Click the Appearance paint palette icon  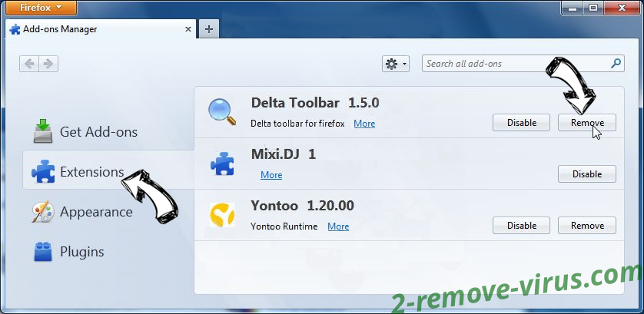(43, 212)
